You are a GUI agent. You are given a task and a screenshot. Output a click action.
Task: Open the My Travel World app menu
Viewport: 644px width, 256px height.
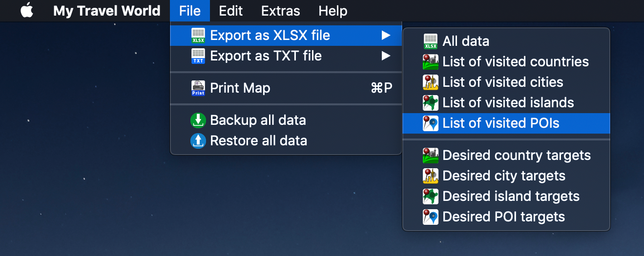(x=107, y=11)
